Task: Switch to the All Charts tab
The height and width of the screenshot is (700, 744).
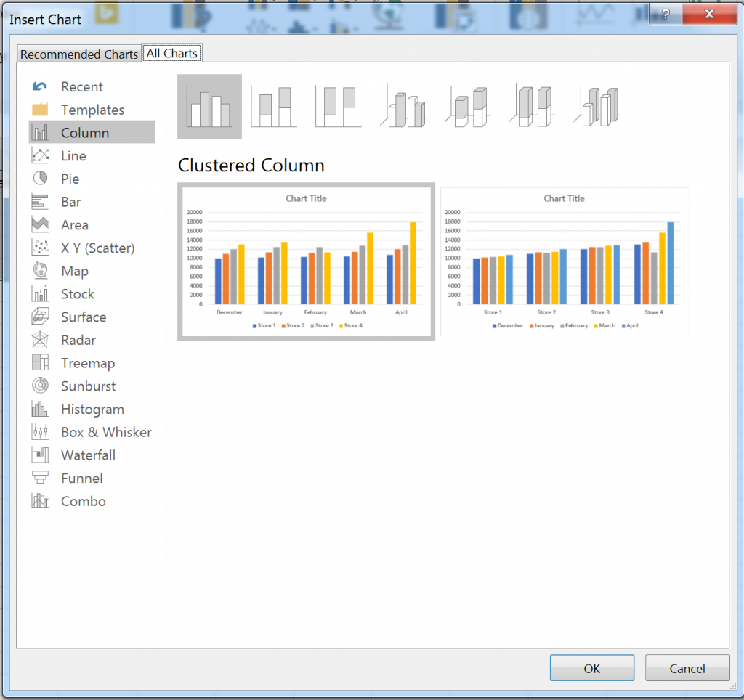Action: (171, 53)
